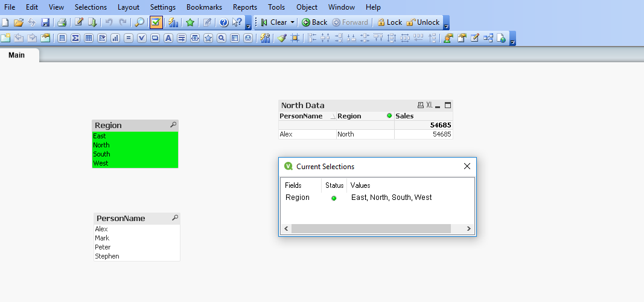644x302 pixels.
Task: Unlock locked selections
Action: [422, 22]
